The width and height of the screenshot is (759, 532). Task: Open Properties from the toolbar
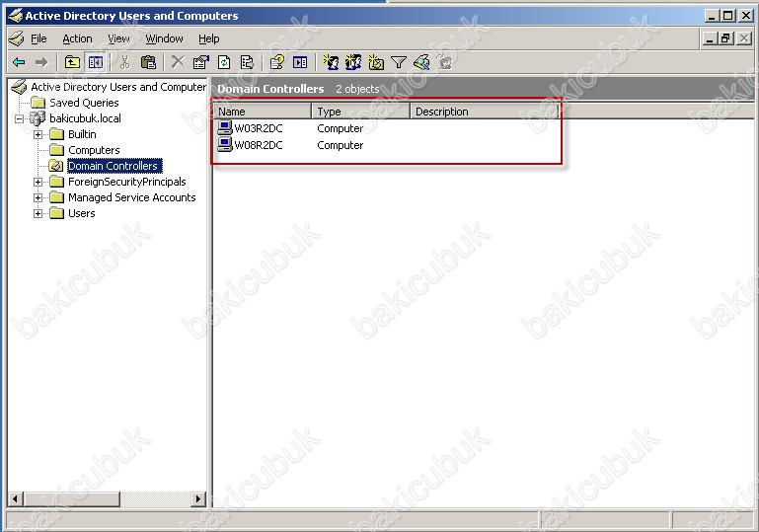[x=201, y=62]
